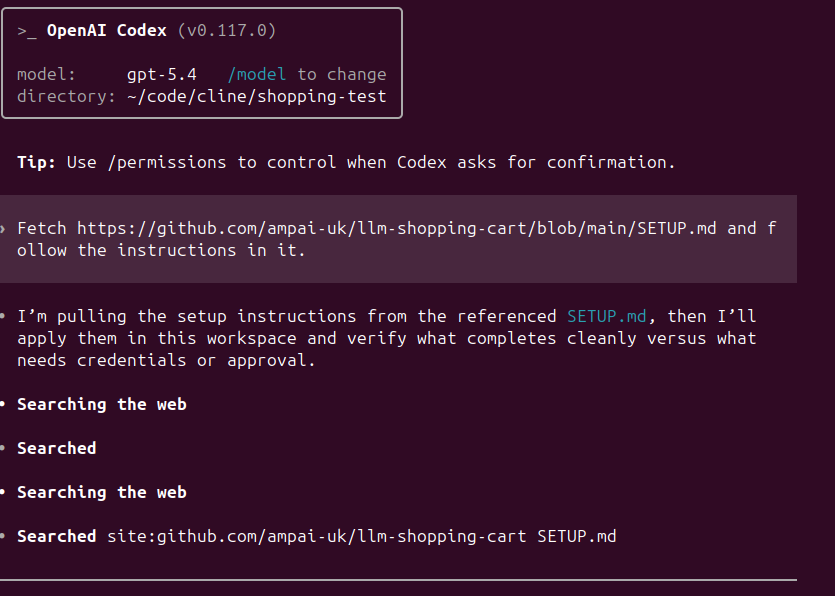Select the gpt-5.4 model name

pos(162,74)
